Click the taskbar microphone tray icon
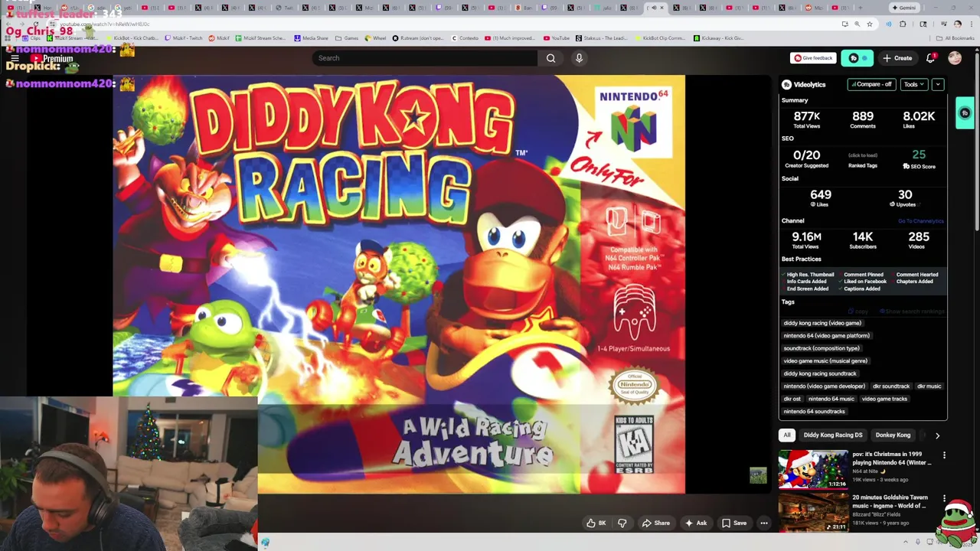 click(x=917, y=542)
